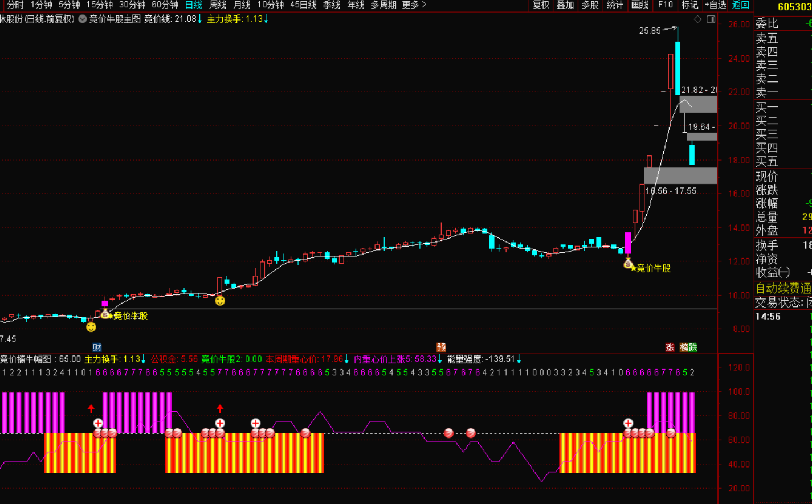The image size is (812, 504).
Task: Click the panel layout icon beside diamond
Action: [711, 19]
